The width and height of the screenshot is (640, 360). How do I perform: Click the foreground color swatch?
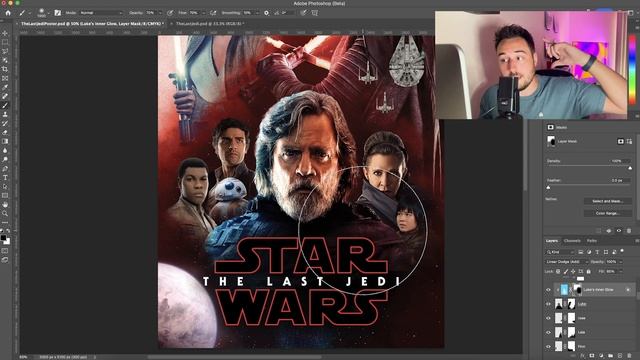click(3, 238)
